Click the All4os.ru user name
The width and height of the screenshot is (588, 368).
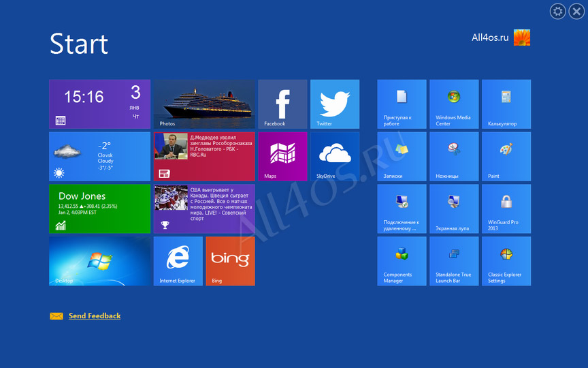[490, 37]
